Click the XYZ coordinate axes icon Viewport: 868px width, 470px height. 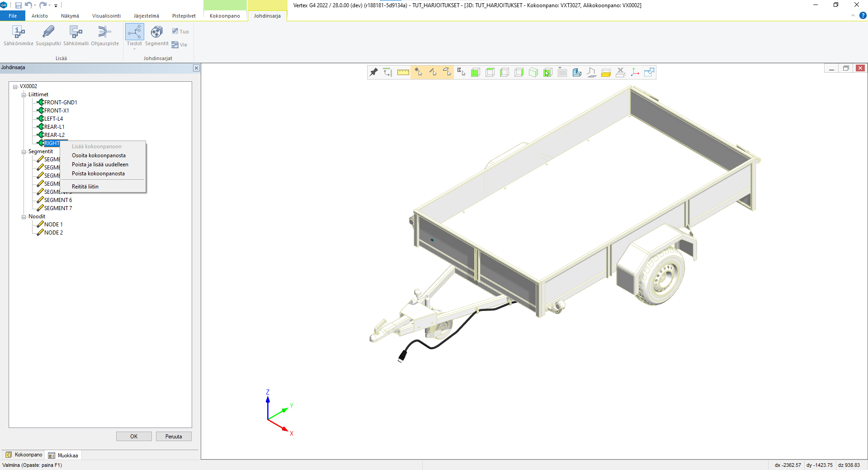coord(635,72)
